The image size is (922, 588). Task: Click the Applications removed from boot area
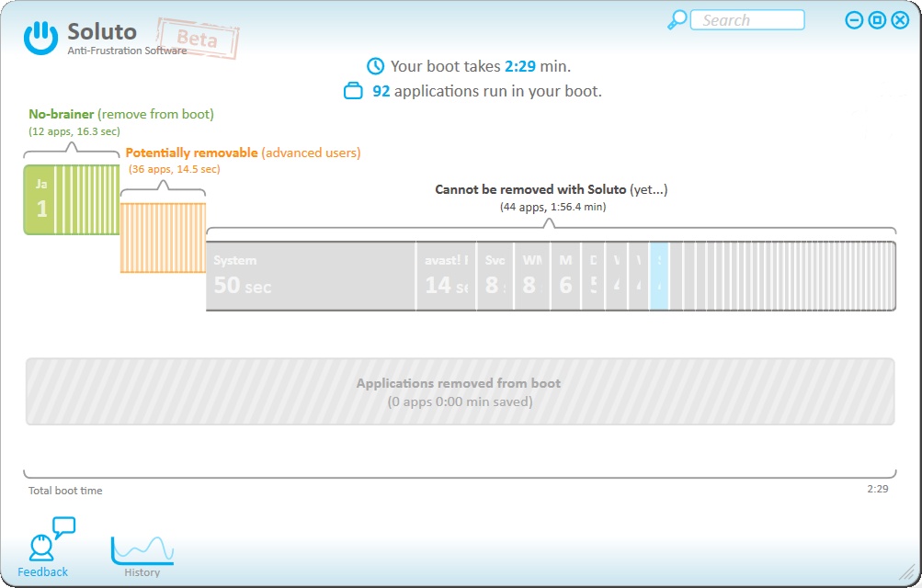coord(460,391)
